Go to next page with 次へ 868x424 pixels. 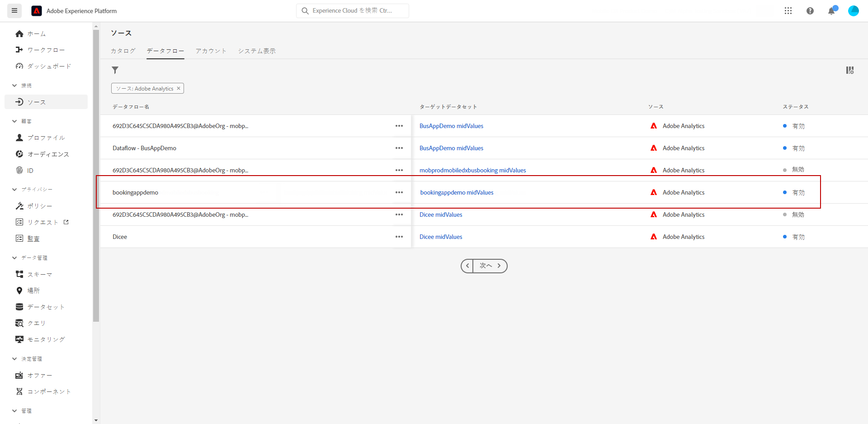[x=490, y=266]
